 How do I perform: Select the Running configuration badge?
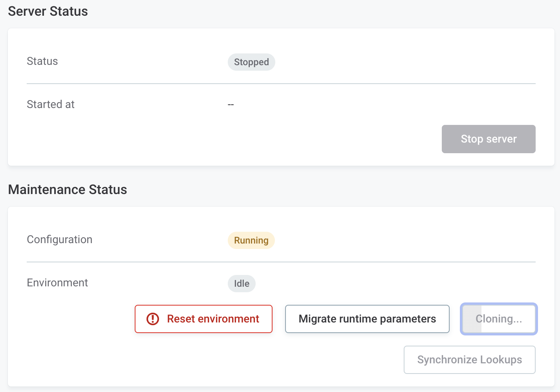pos(251,240)
